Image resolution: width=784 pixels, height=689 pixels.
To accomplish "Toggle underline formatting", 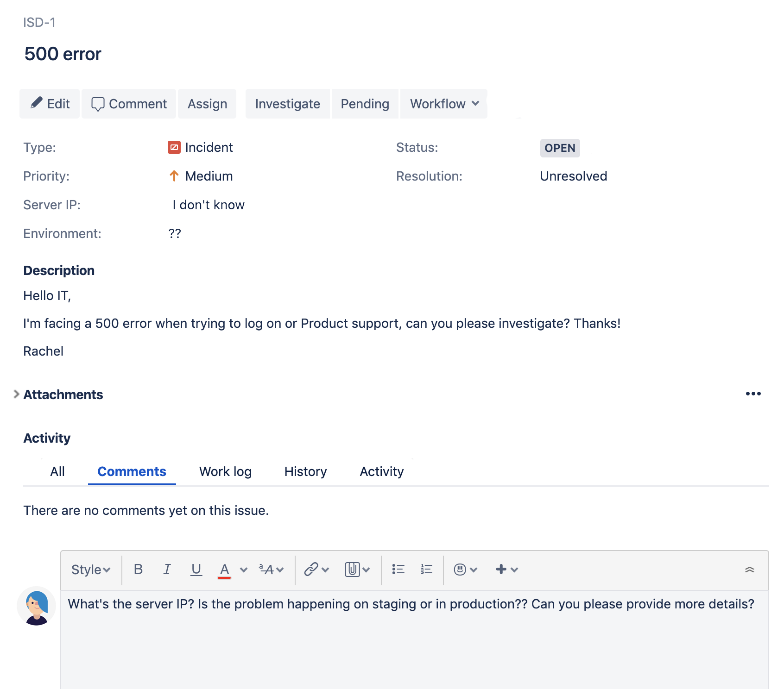I will click(x=196, y=569).
